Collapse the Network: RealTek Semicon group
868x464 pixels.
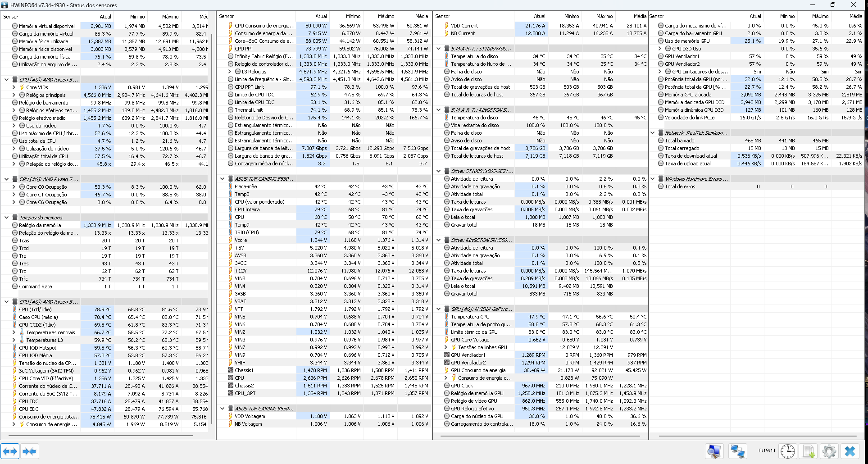pos(653,133)
